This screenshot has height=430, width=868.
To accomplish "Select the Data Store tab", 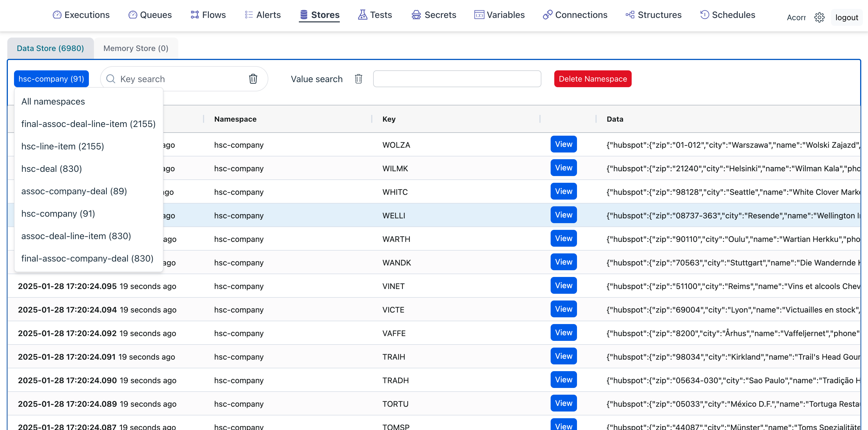I will click(50, 48).
